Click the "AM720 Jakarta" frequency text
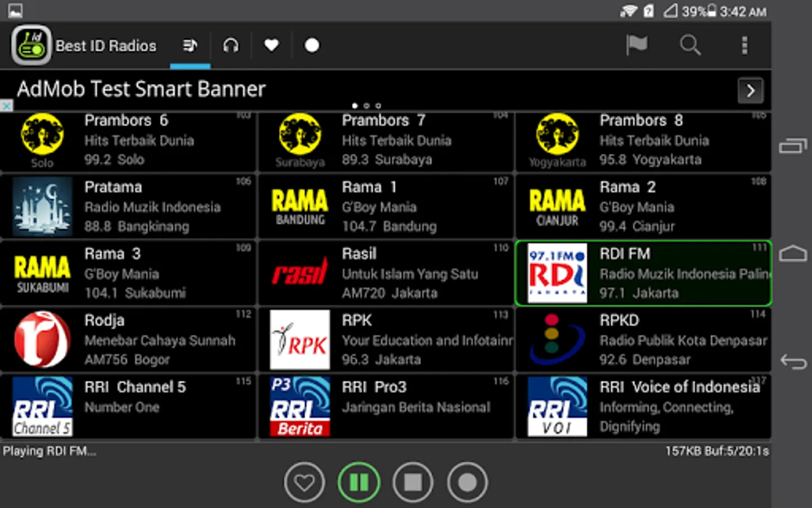 pos(390,293)
